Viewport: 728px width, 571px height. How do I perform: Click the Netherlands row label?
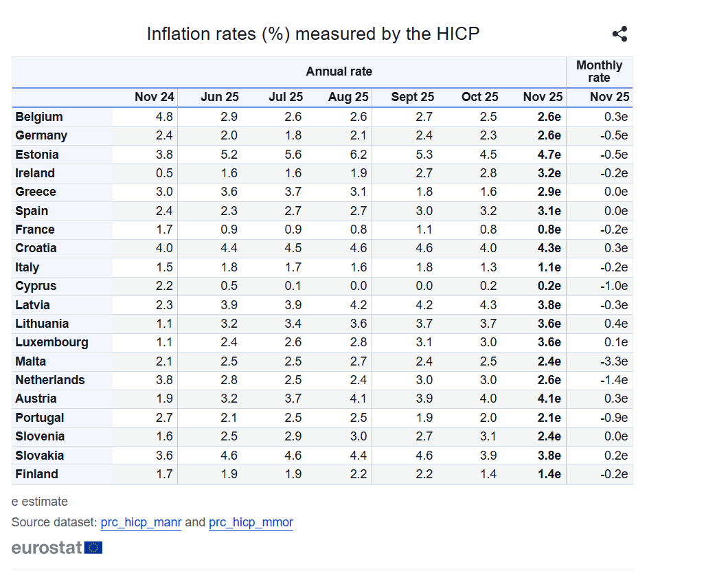(x=50, y=380)
